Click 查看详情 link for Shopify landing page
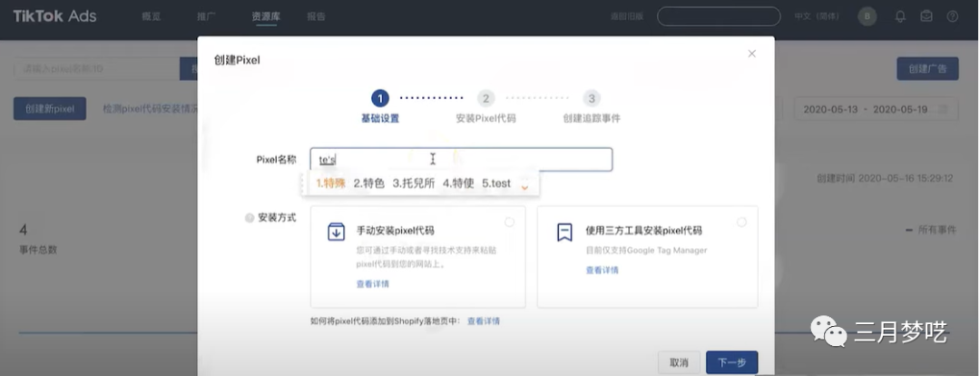This screenshot has height=376, width=980. coord(483,322)
